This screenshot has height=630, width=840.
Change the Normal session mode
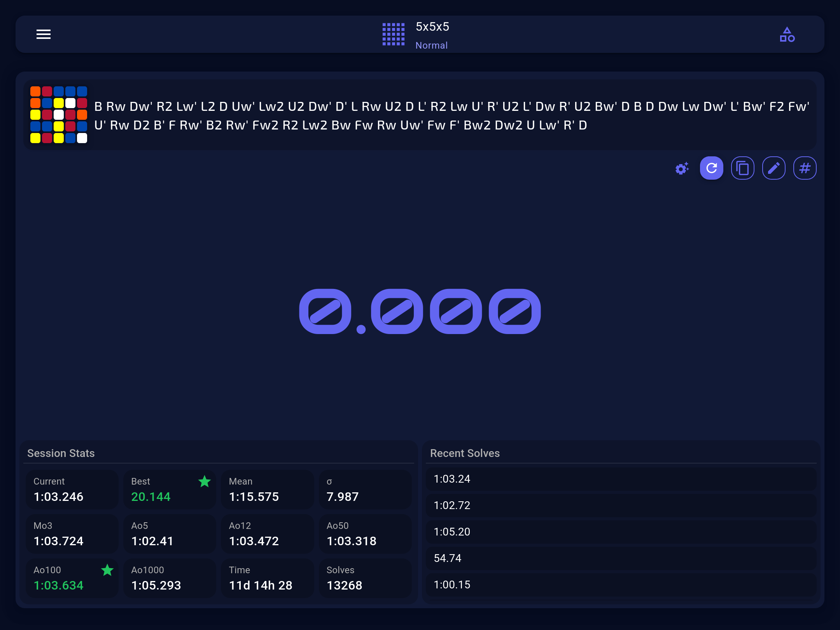pyautogui.click(x=431, y=45)
